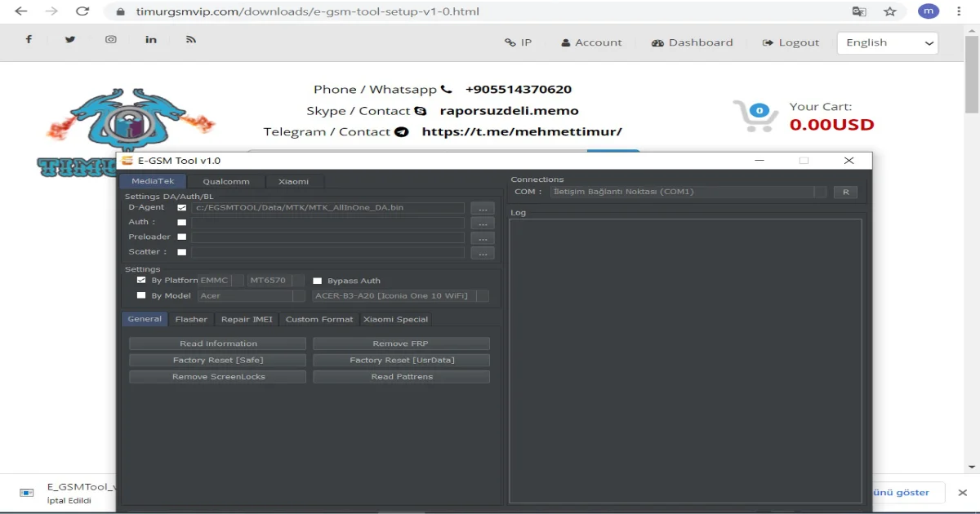980x514 pixels.
Task: Select the Repair IMEI tab
Action: [247, 319]
